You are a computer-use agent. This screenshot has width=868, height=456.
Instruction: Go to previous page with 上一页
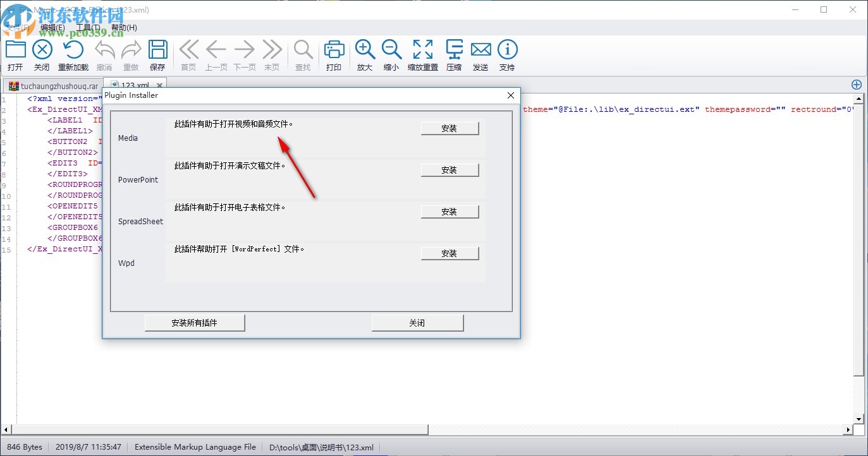point(216,50)
